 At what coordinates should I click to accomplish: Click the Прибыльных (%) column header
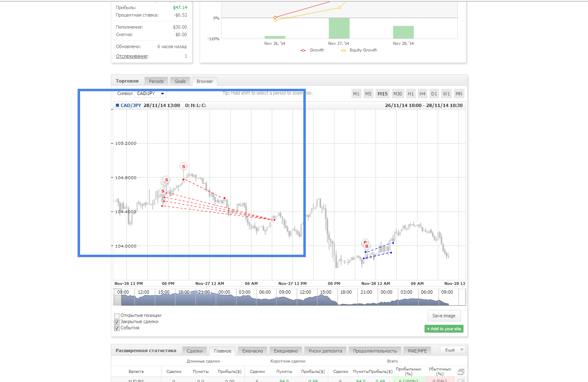coord(408,371)
